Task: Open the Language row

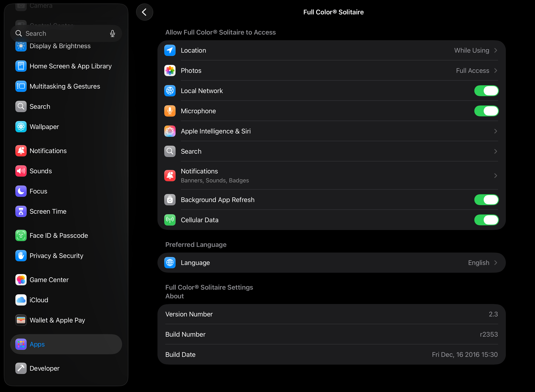Action: [x=331, y=263]
